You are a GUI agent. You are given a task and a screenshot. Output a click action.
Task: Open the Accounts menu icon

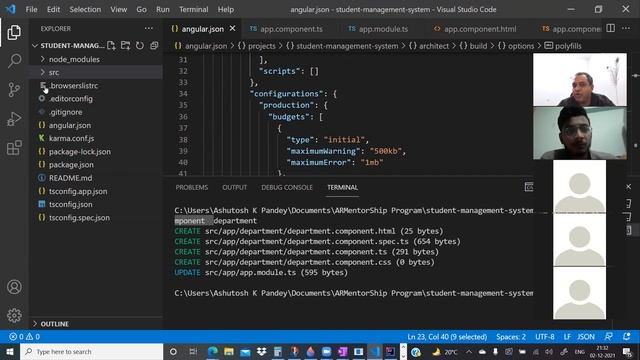click(x=14, y=287)
